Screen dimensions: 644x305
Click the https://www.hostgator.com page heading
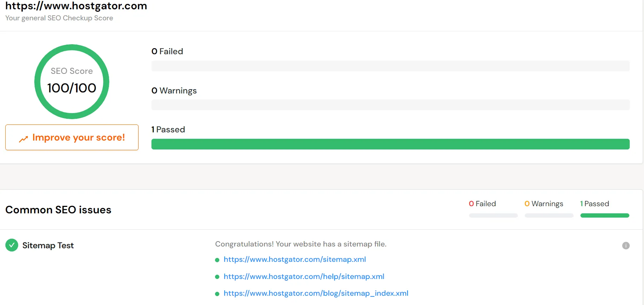76,6
